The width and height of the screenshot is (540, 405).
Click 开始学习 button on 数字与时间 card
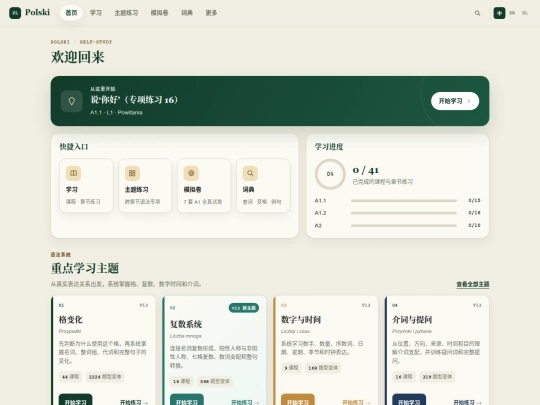tap(298, 400)
